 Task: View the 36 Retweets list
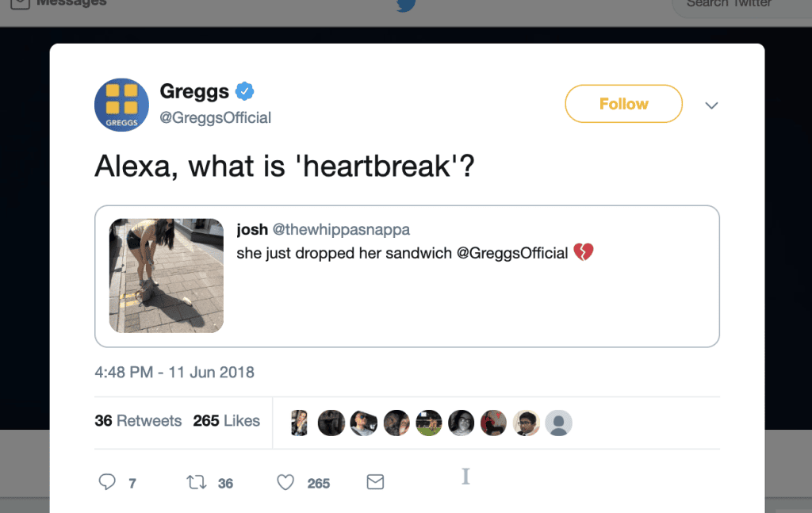[138, 421]
